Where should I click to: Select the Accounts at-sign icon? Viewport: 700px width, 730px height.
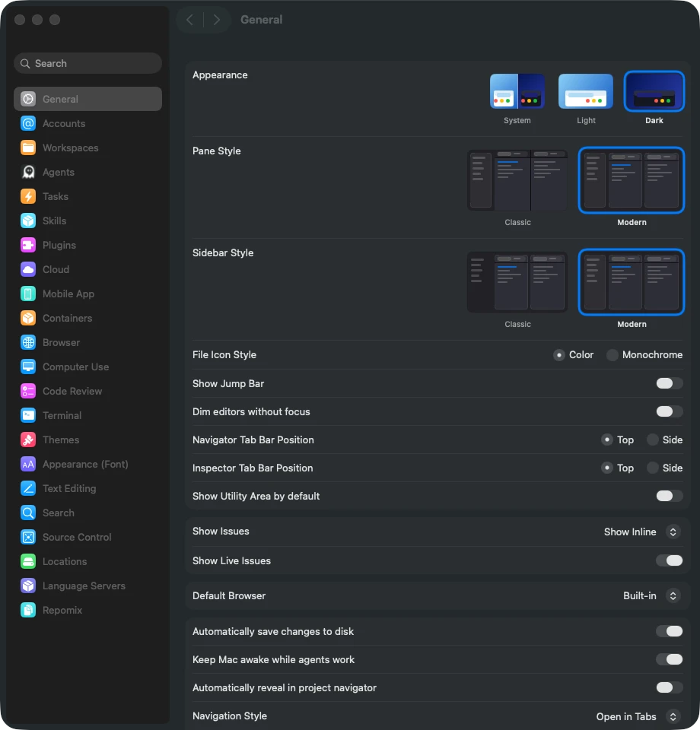point(28,123)
